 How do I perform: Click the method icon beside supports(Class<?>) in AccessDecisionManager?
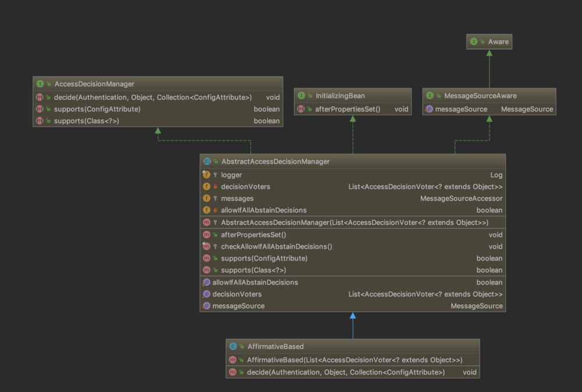[x=40, y=121]
